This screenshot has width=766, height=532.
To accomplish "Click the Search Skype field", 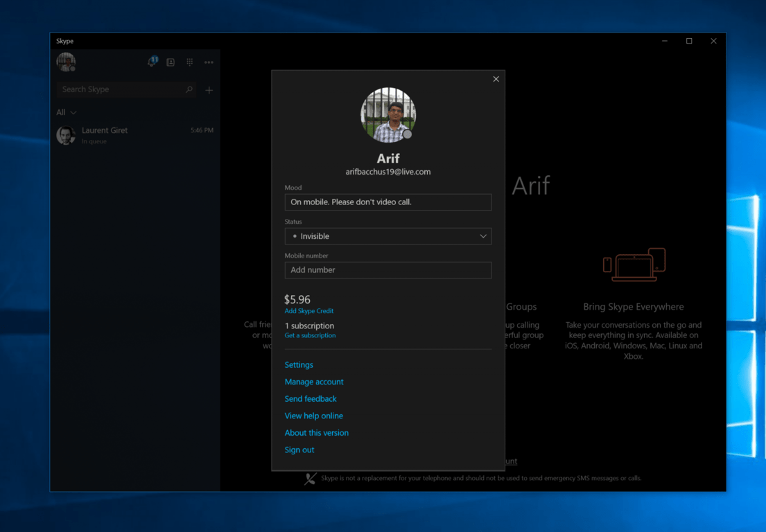I will tap(126, 89).
